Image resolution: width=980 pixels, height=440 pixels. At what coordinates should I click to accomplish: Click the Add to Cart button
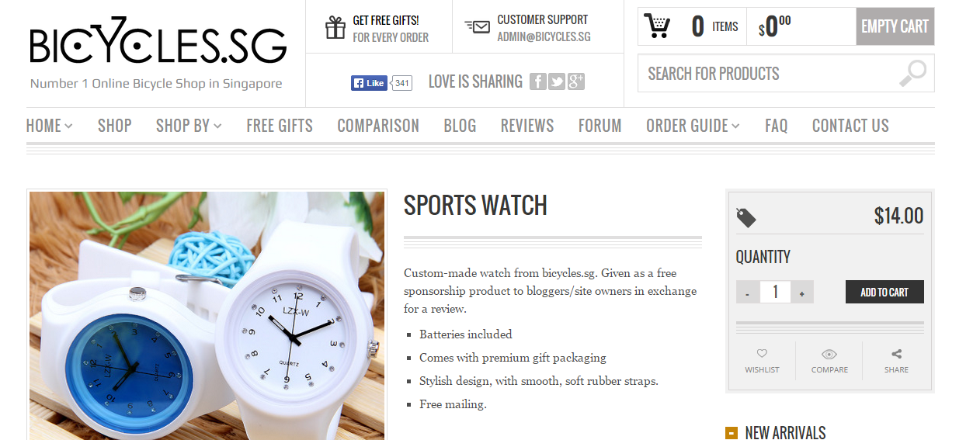(x=884, y=292)
